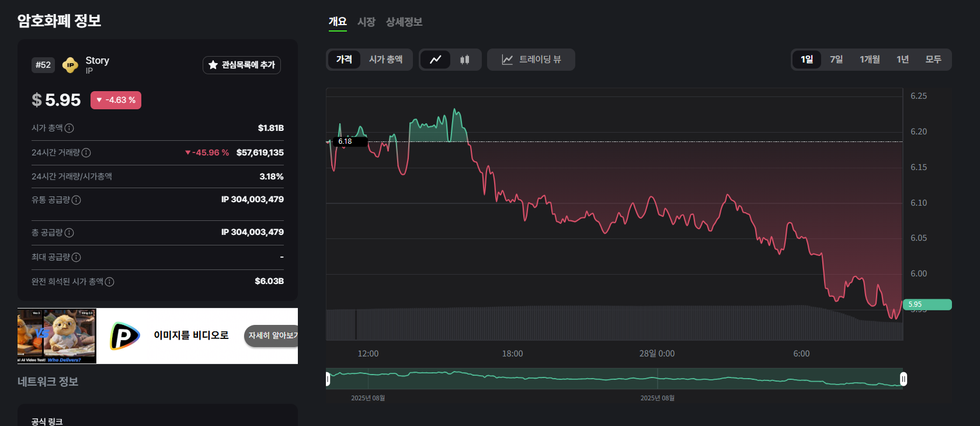This screenshot has height=426, width=980.
Task: Open 트레이딩 뷰 button
Action: (531, 60)
